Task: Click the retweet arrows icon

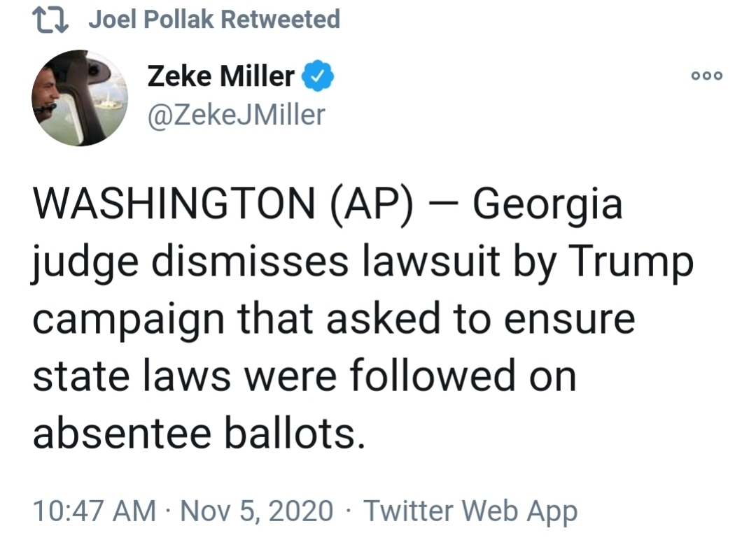Action: click(x=50, y=20)
